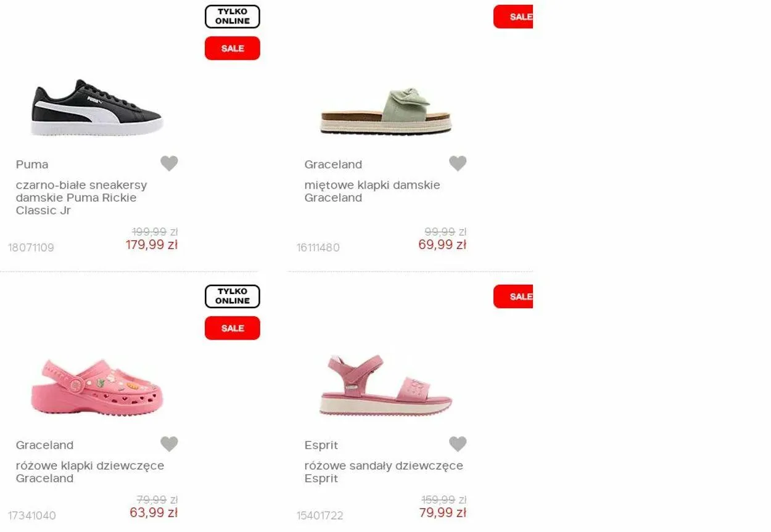Open różowe klapki dziewczęce Graceland link
Viewport: 771px width, 532px height.
(90, 472)
